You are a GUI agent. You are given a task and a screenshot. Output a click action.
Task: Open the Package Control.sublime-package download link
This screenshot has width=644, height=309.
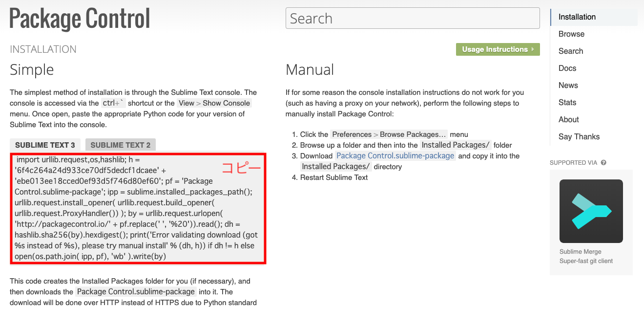pyautogui.click(x=395, y=156)
